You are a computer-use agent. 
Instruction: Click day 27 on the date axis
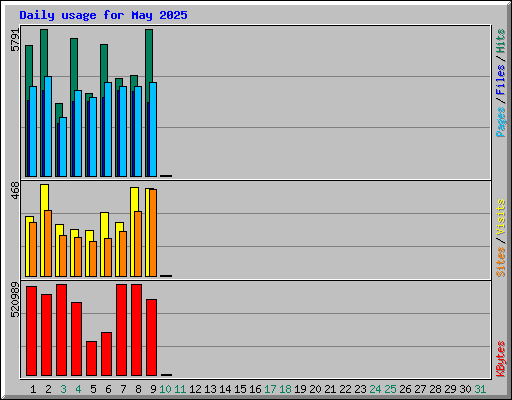420,389
